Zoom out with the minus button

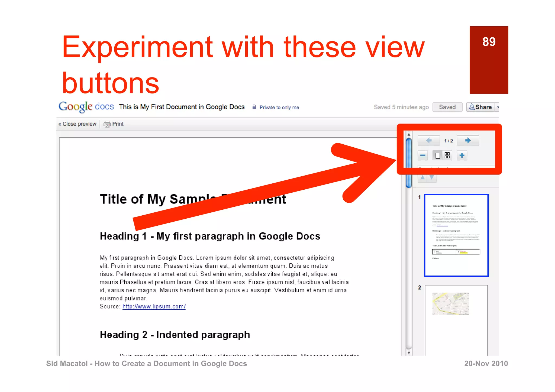423,155
